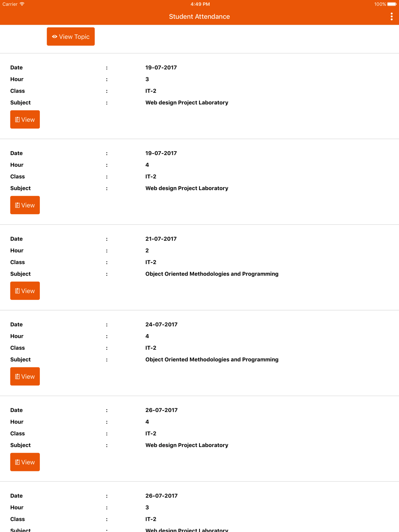Tap View button for 19-07-2017 hour 4
This screenshot has height=532, width=399.
coord(25,205)
